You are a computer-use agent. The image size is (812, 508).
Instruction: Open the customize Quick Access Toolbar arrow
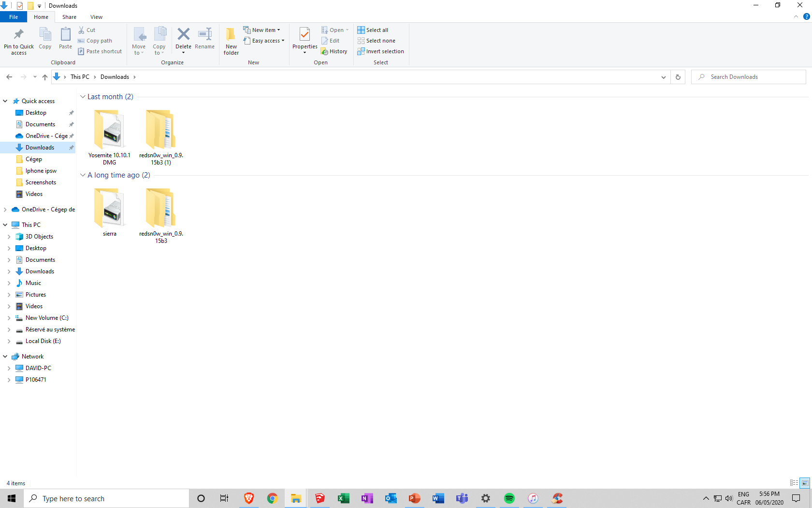click(x=39, y=6)
